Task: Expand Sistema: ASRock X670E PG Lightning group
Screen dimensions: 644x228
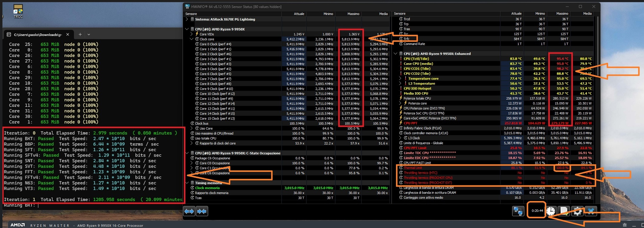Action: pyautogui.click(x=187, y=19)
